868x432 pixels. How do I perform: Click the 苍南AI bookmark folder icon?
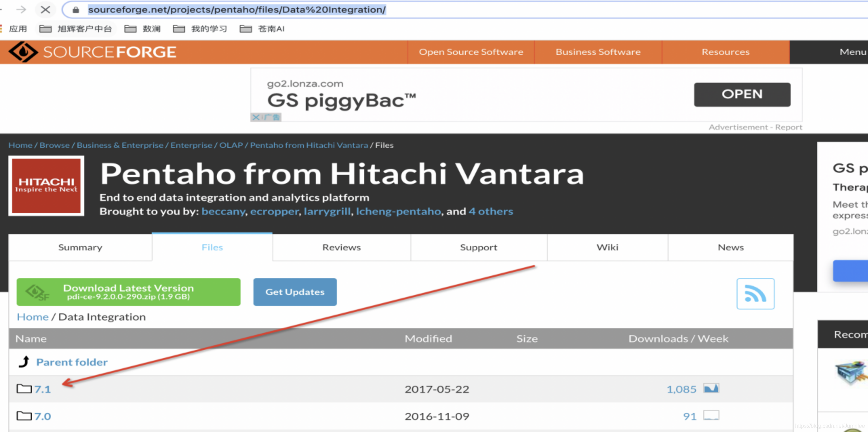[x=245, y=29]
